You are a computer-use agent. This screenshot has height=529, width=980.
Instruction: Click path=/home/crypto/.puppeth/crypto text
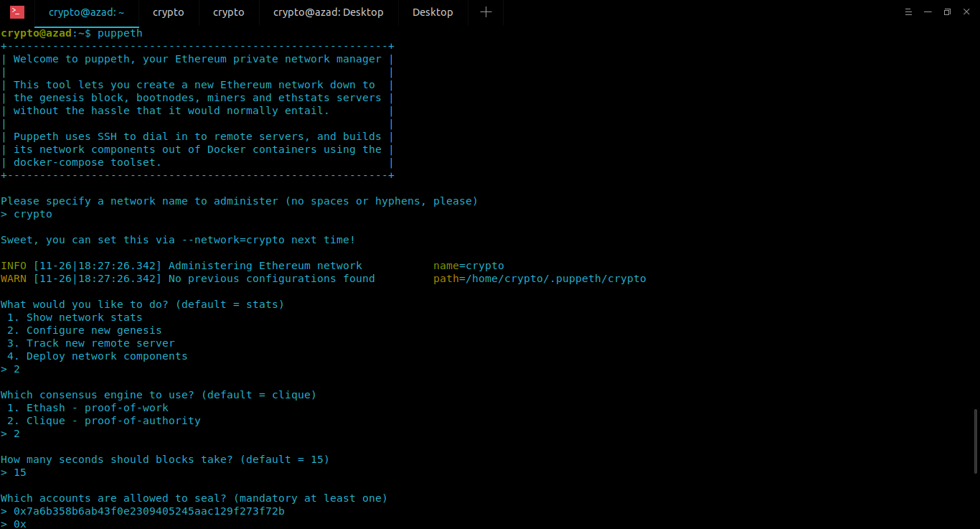pos(540,278)
